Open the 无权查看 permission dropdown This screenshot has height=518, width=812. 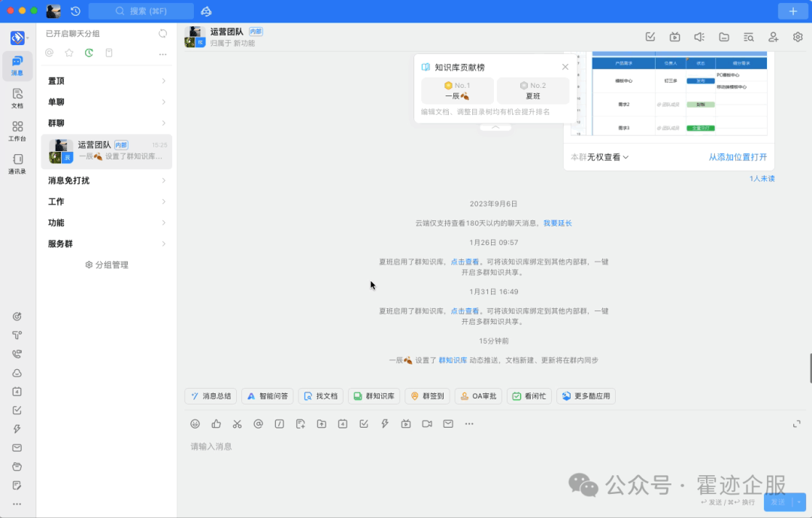pyautogui.click(x=608, y=157)
